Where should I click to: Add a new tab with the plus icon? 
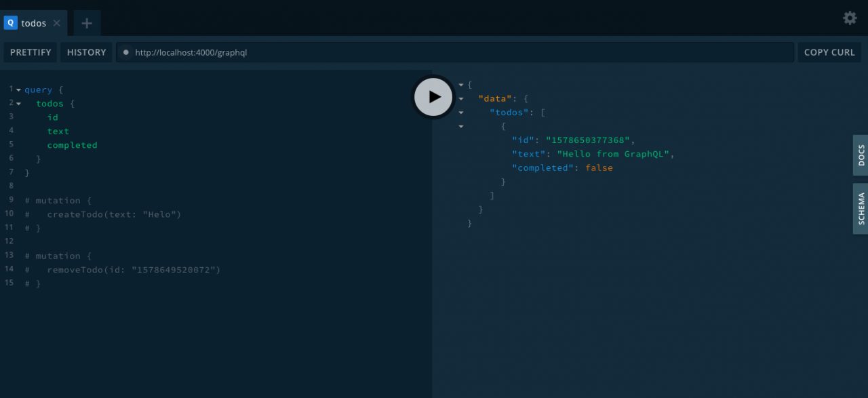pyautogui.click(x=87, y=23)
